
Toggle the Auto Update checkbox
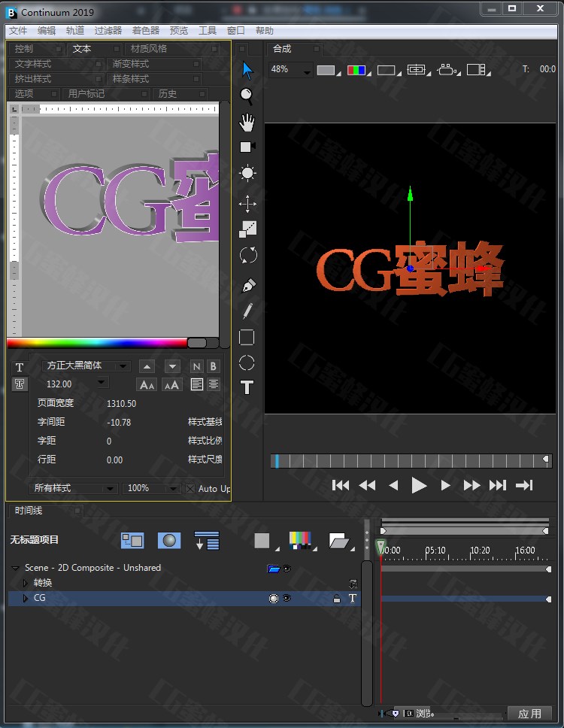tap(190, 488)
